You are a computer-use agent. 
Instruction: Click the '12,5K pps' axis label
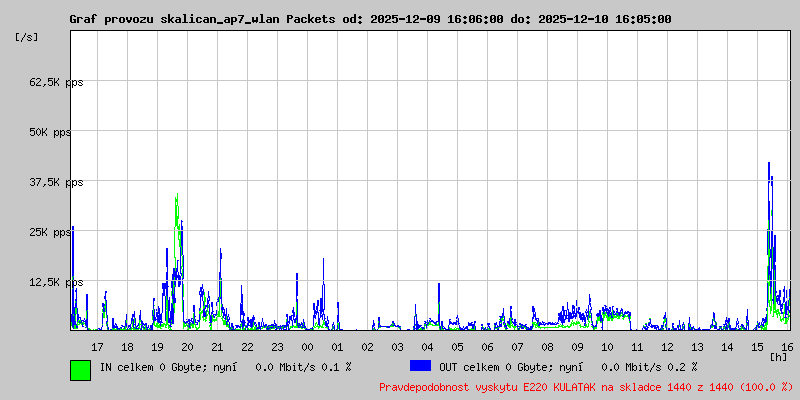point(56,282)
